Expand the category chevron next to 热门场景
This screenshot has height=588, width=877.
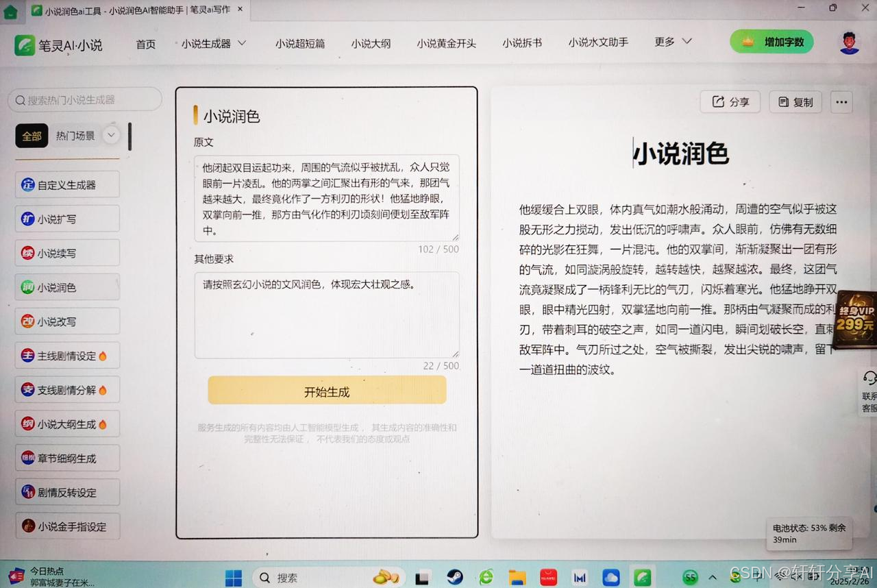[x=112, y=135]
